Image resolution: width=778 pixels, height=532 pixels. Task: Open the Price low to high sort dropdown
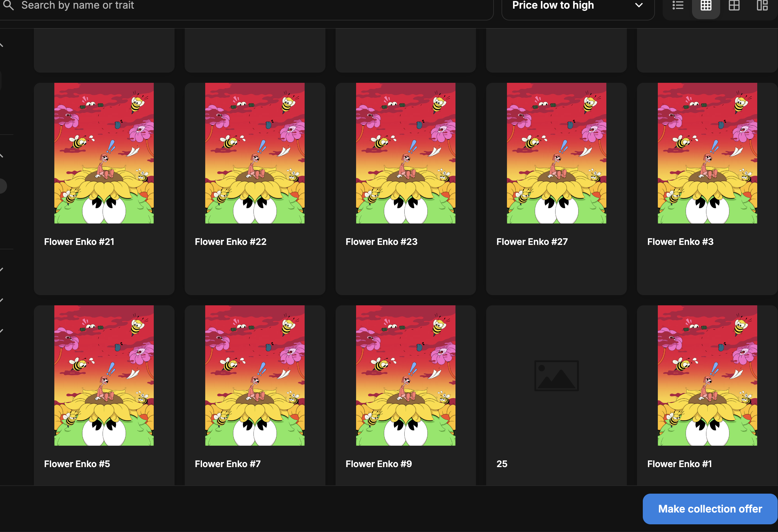coord(553,5)
